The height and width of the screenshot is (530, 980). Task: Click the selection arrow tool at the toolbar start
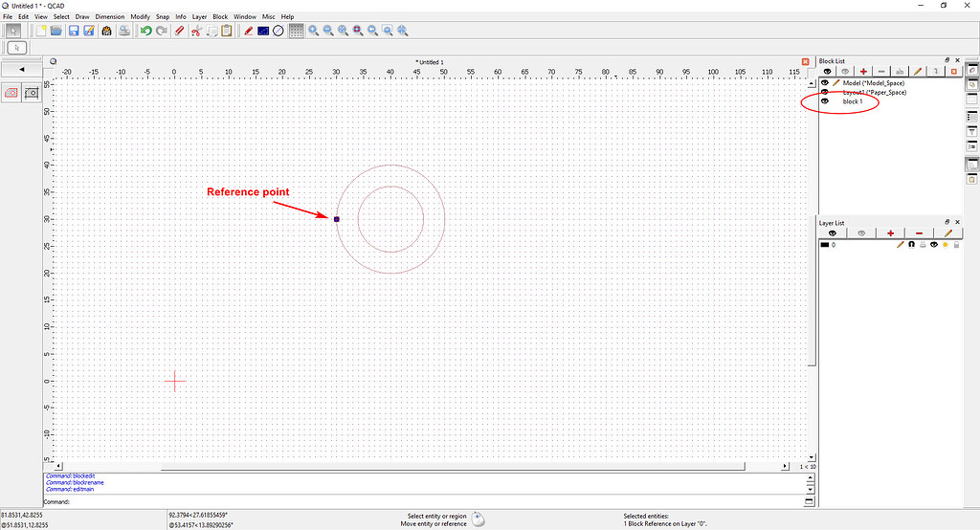click(x=13, y=31)
